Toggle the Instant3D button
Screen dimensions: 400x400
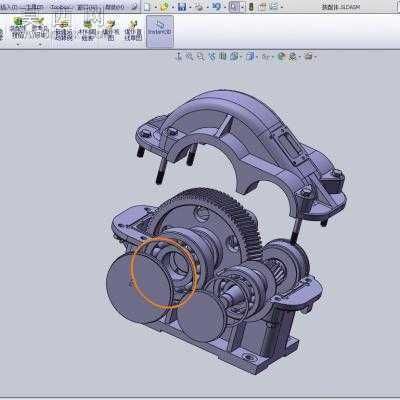(160, 31)
